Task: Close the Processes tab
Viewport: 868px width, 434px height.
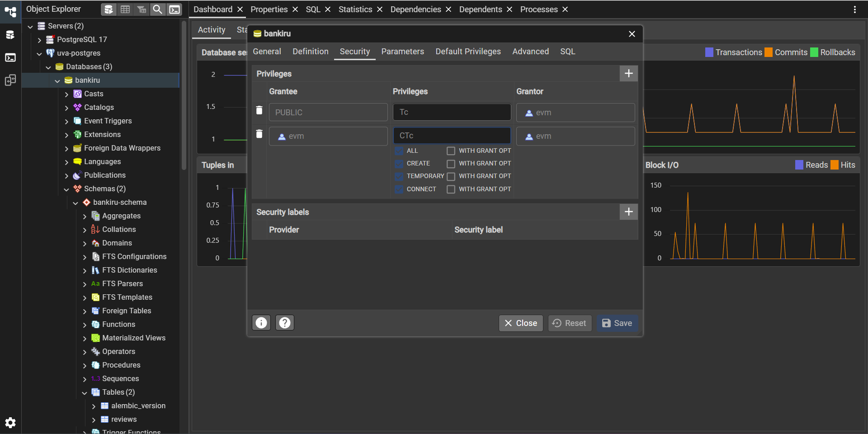Action: 565,9
